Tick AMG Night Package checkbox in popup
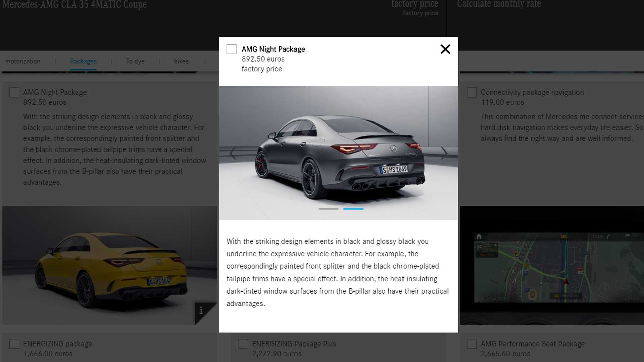This screenshot has width=644, height=362. pyautogui.click(x=231, y=49)
